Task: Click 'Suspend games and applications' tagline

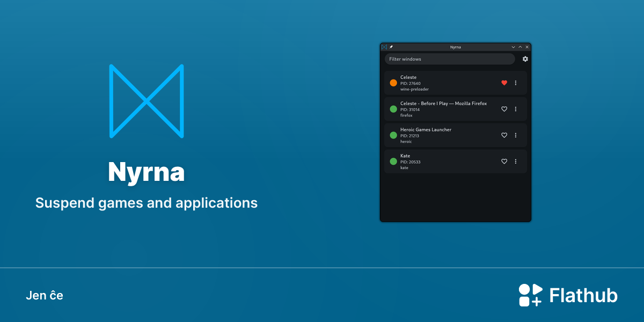Action: pyautogui.click(x=147, y=203)
